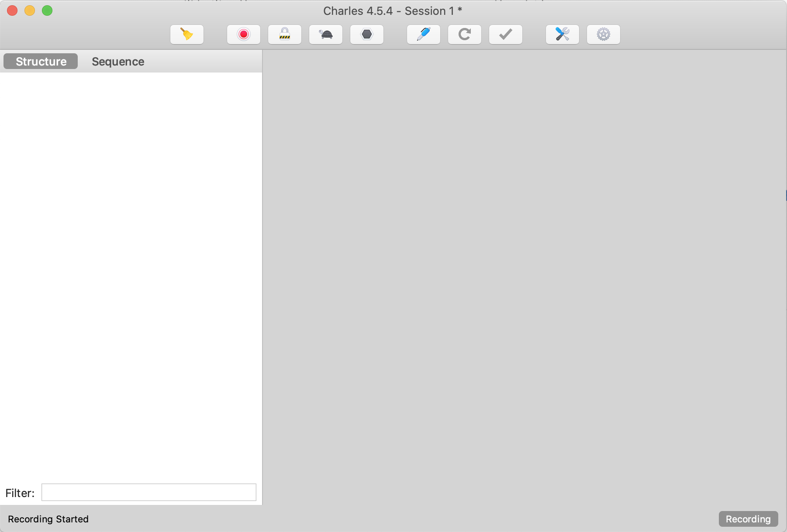Toggle throttling with the turtle icon
Screen dimensions: 787x532
pos(326,35)
